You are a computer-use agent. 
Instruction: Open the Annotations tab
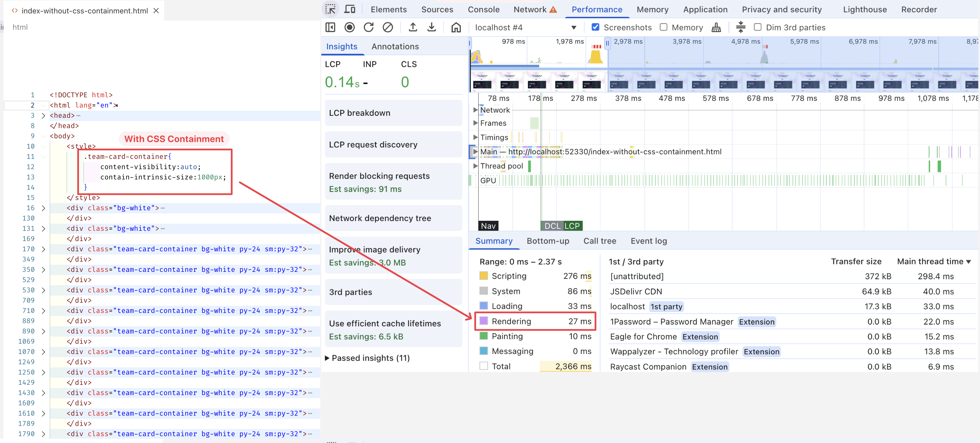(x=395, y=46)
